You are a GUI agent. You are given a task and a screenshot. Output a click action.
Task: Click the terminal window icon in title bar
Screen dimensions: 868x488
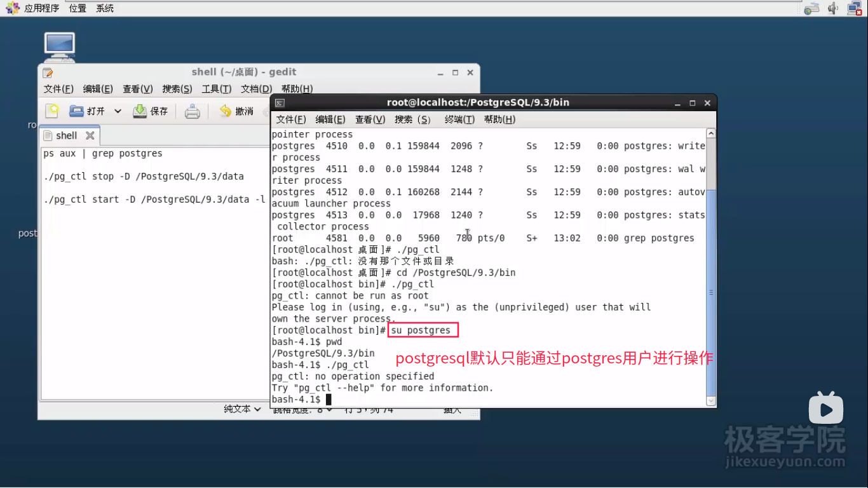pos(280,103)
